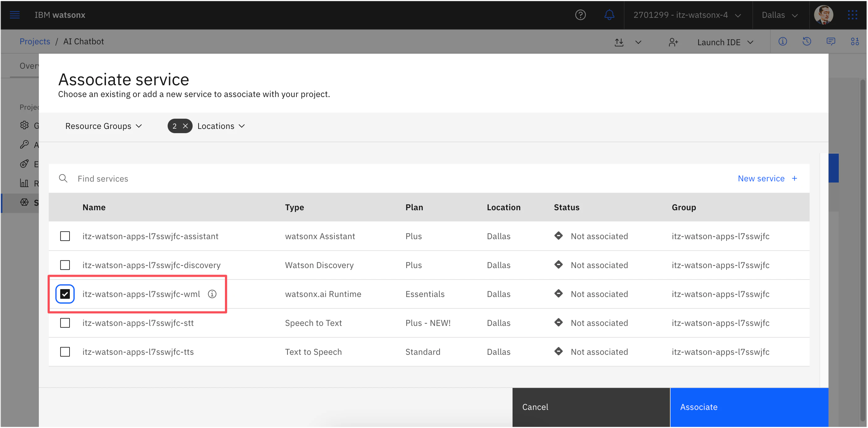This screenshot has height=428, width=868.
Task: Expand the Locations filter dropdown
Action: tap(221, 126)
